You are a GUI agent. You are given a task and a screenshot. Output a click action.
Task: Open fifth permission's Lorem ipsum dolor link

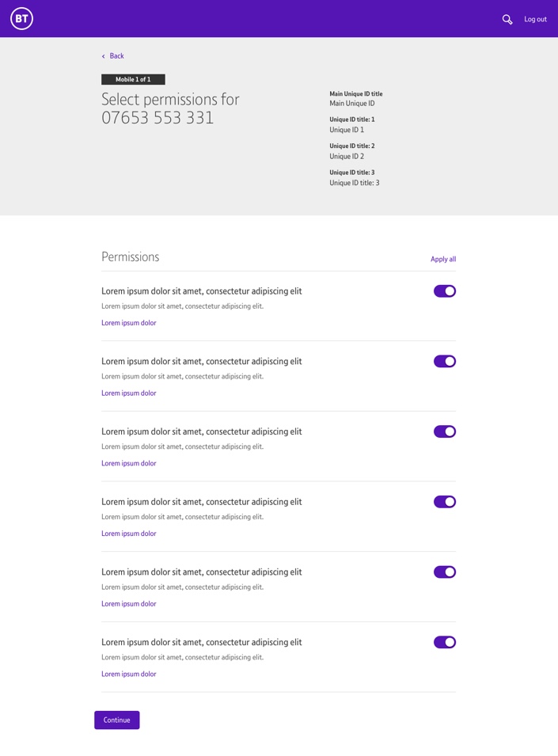129,604
